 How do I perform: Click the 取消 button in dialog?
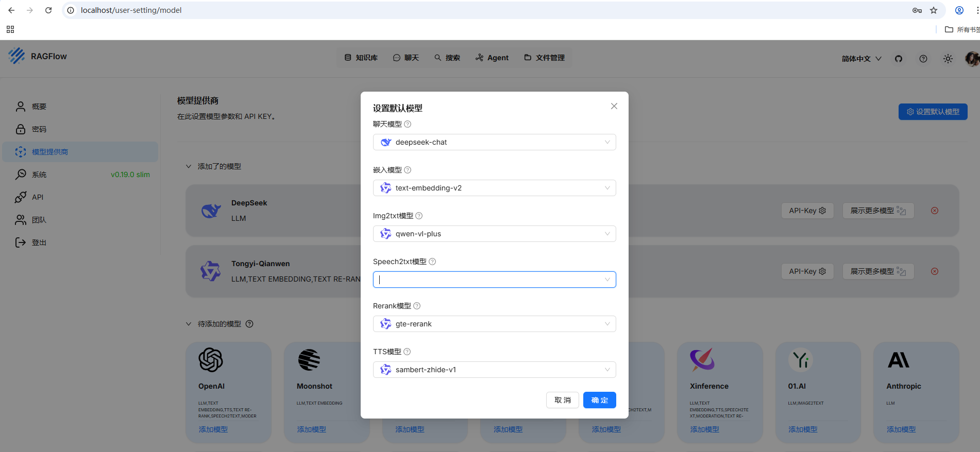563,400
